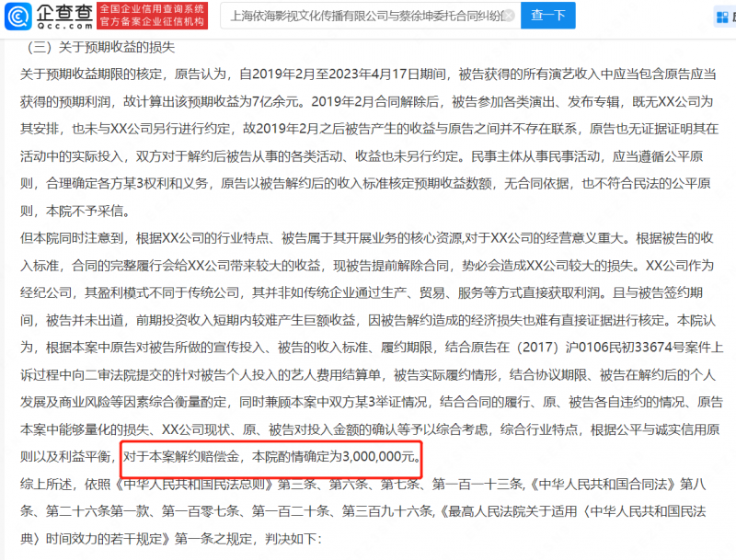
Task: Click the red 全国企业信用查询系统 badge
Action: (153, 16)
